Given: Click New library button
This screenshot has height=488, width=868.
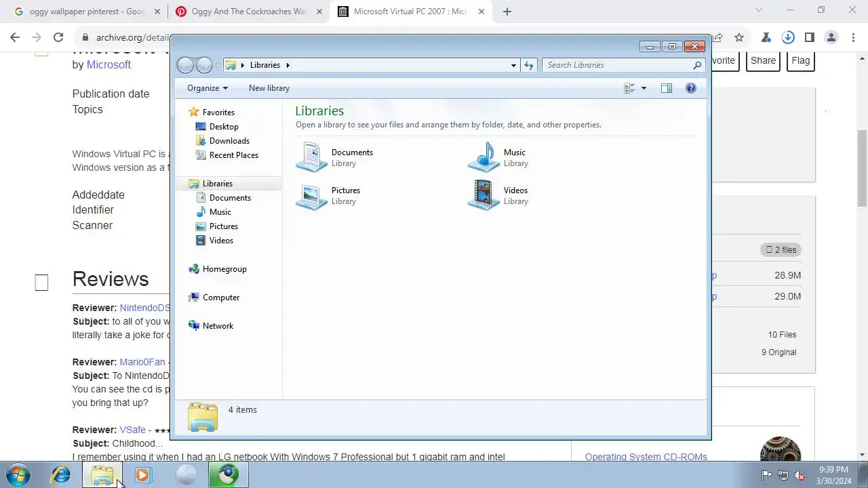Looking at the screenshot, I should (269, 88).
